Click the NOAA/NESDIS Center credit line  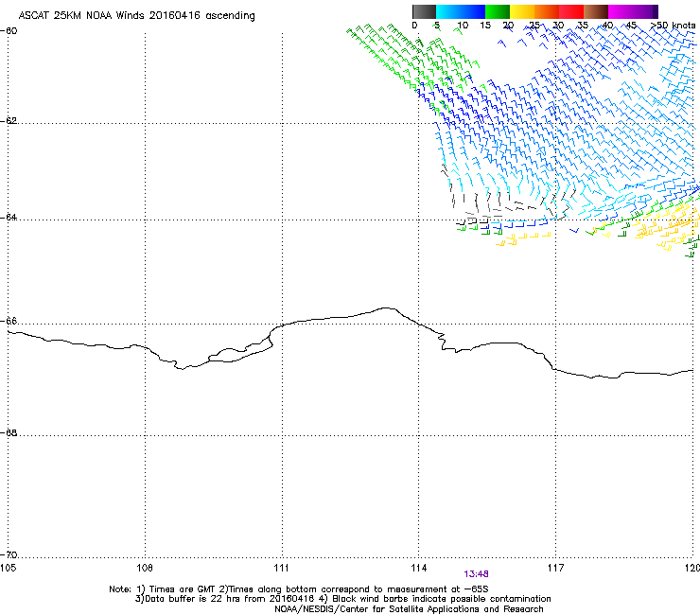(x=409, y=609)
